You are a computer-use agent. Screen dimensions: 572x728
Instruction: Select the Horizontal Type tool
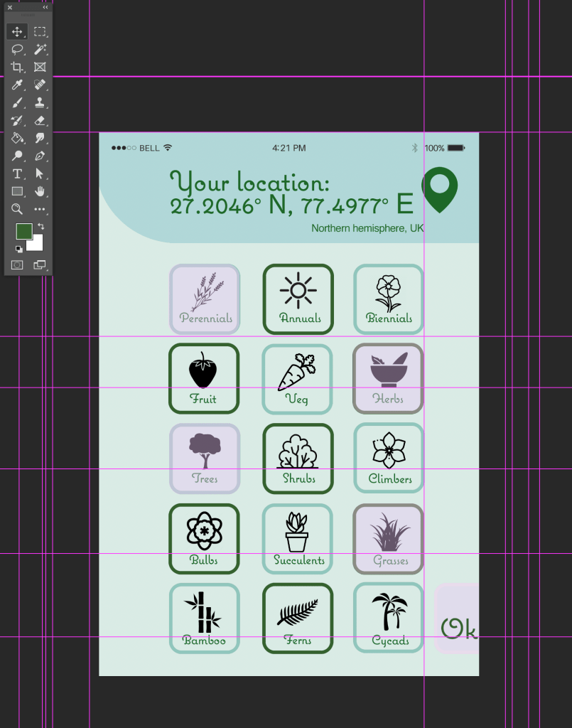coord(17,174)
